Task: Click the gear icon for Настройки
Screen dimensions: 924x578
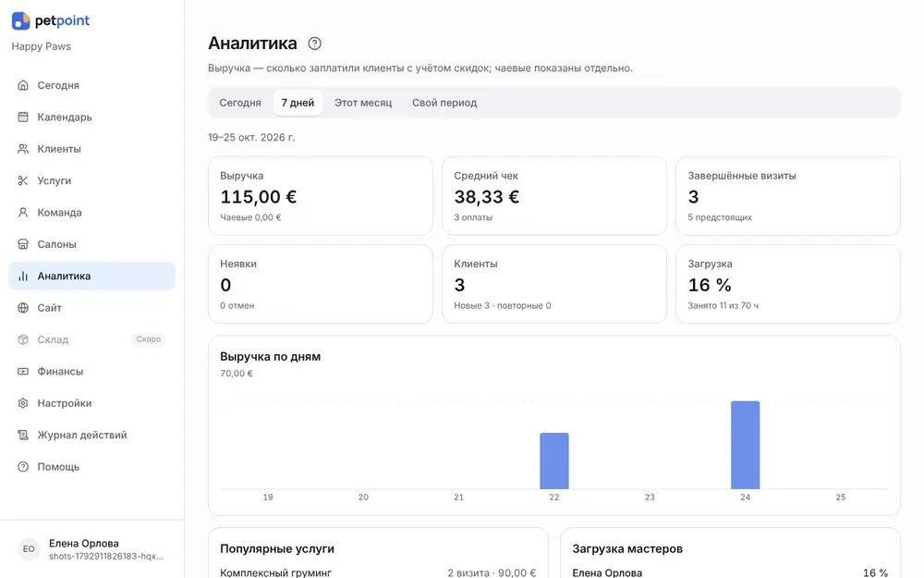Action: coord(23,403)
